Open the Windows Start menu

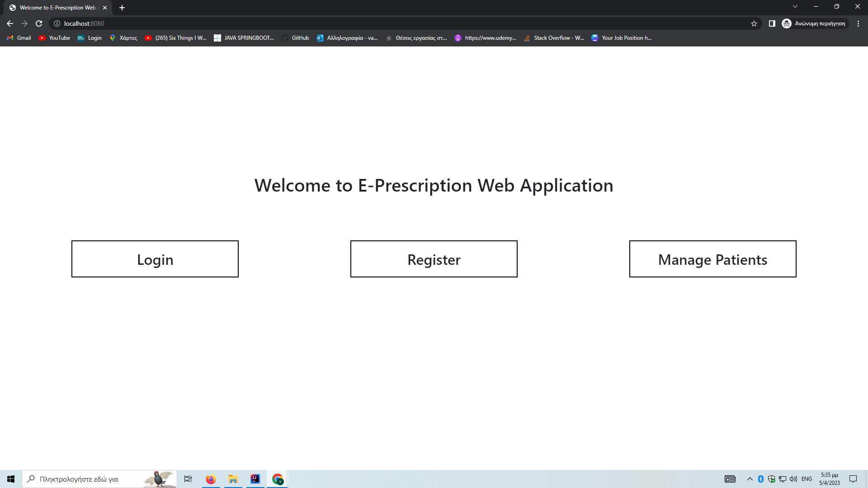coord(11,479)
